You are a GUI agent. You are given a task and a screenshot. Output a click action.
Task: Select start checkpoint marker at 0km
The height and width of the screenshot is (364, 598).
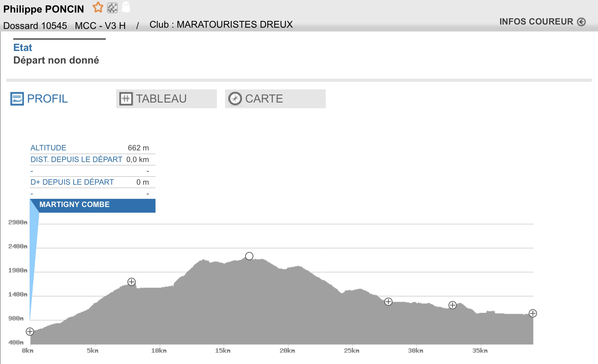point(30,332)
